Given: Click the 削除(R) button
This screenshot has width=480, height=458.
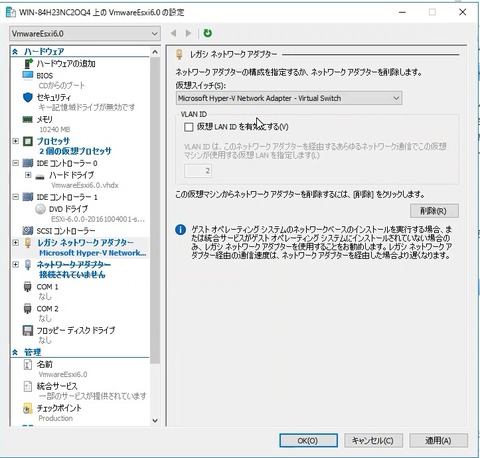Looking at the screenshot, I should click(434, 211).
